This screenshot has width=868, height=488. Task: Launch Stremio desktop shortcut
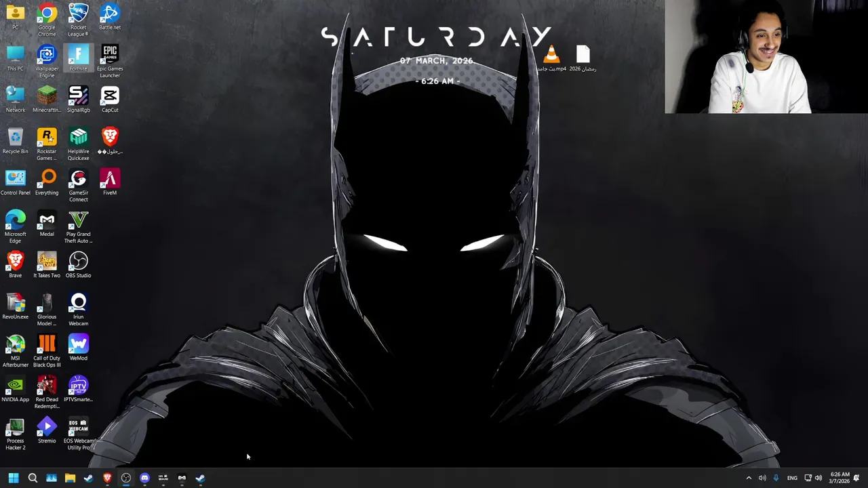click(47, 431)
